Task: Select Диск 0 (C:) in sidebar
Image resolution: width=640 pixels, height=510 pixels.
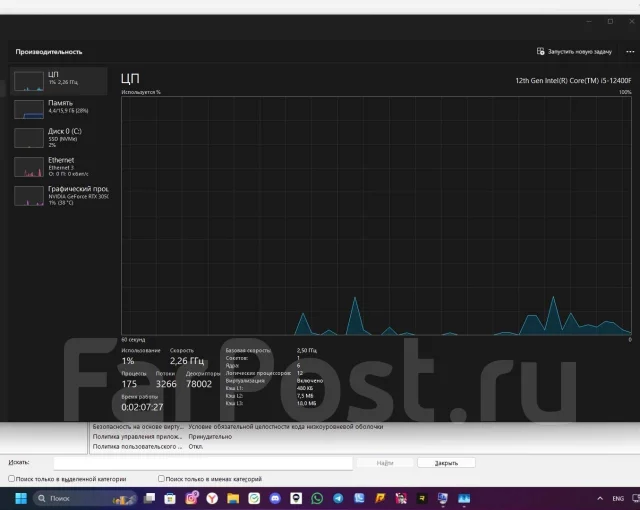Action: [x=59, y=138]
